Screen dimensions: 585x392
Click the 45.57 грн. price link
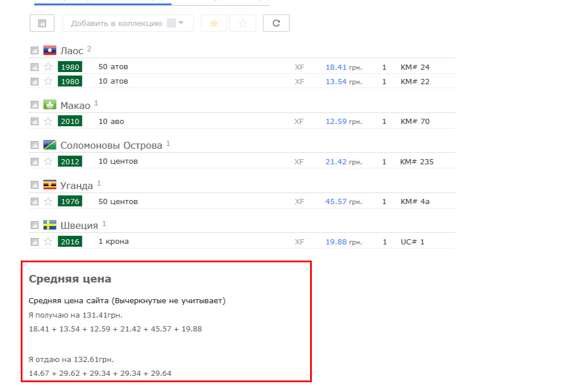[336, 202]
